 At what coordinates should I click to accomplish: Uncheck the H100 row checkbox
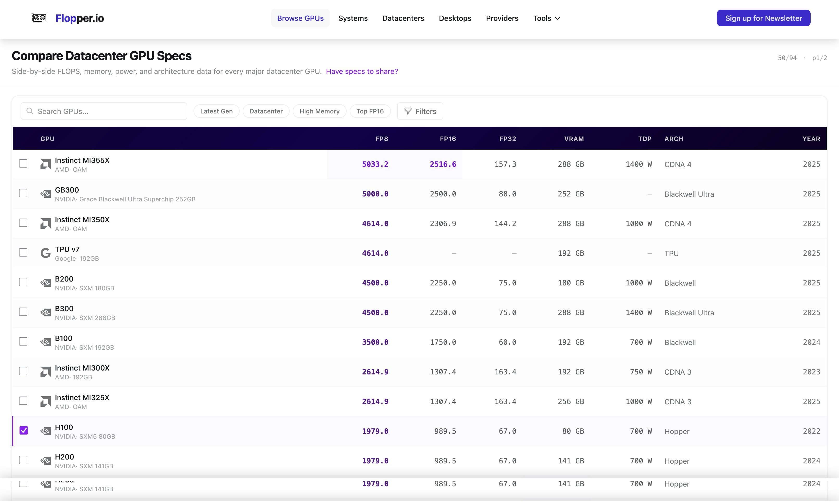23,431
